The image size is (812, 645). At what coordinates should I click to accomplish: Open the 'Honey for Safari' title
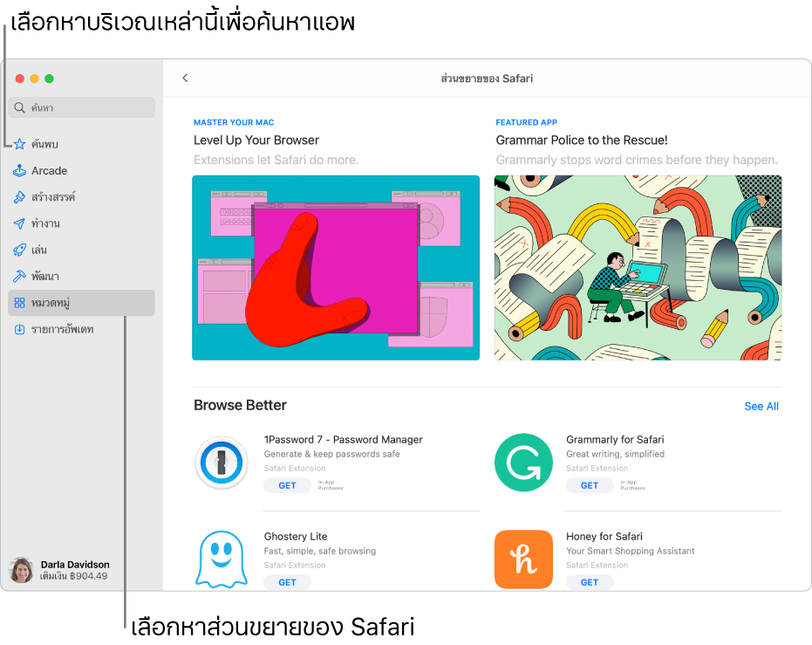[x=604, y=536]
